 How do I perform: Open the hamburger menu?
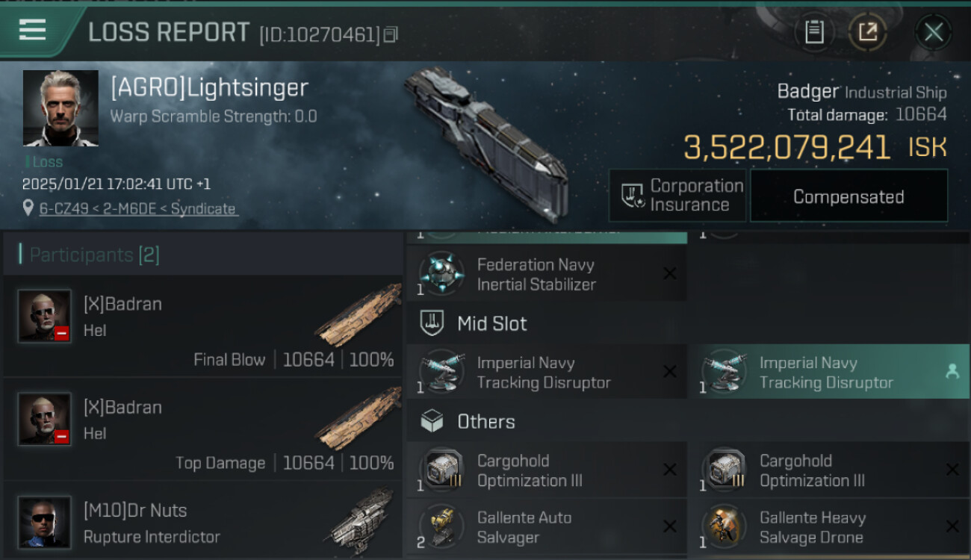32,30
